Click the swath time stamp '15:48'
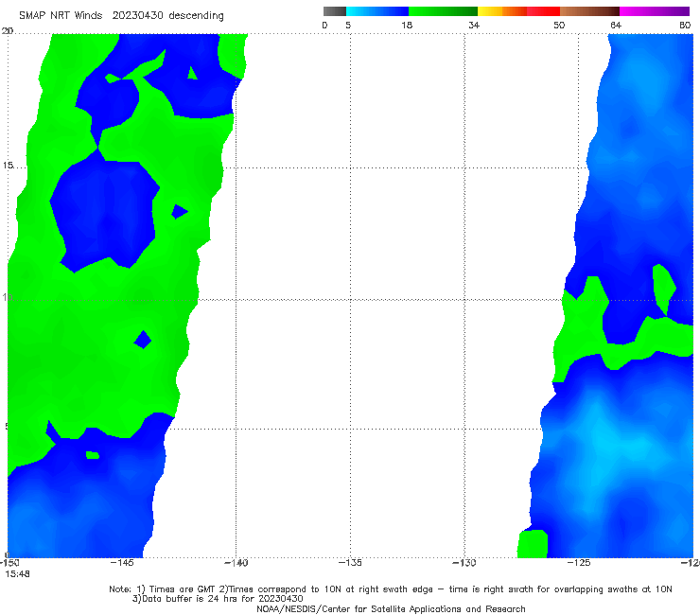Image resolution: width=700 pixels, height=615 pixels. coord(17,574)
